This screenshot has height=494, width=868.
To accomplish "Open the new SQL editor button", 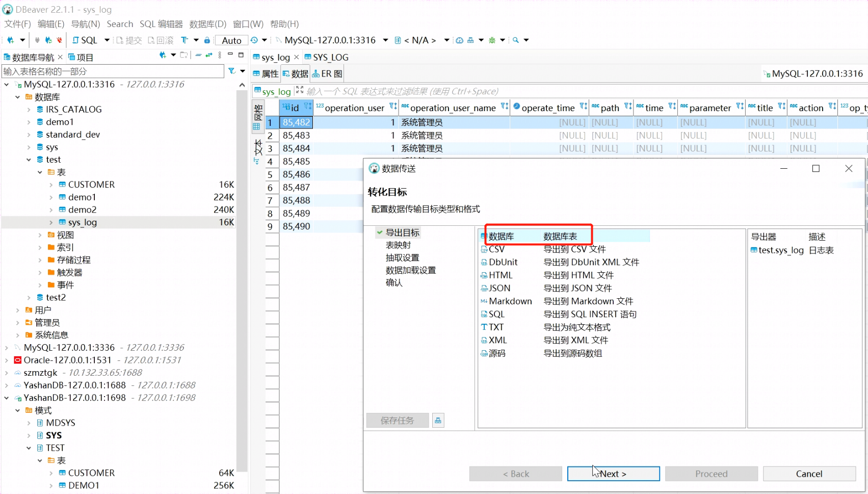I will point(85,40).
